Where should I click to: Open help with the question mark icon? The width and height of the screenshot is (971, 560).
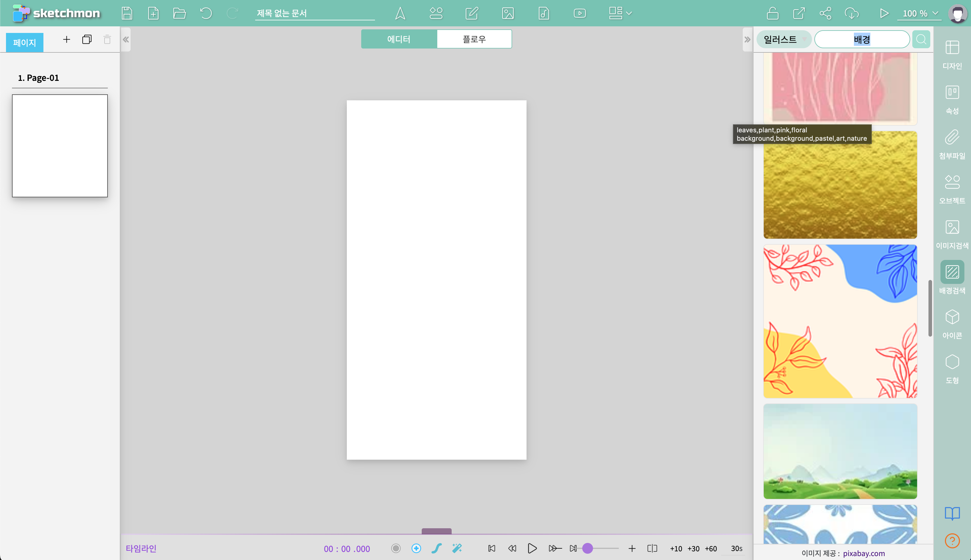[x=952, y=541]
